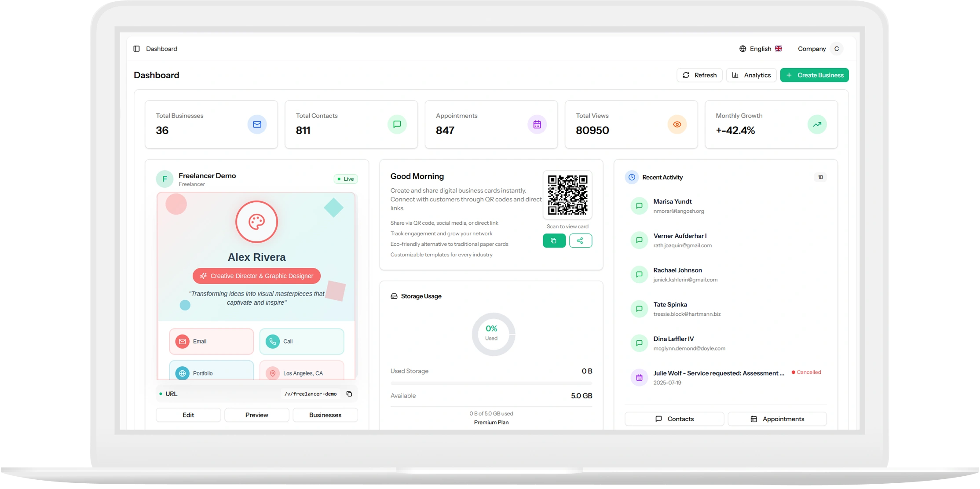
Task: Open Marisa Yundt contact entry
Action: (726, 206)
